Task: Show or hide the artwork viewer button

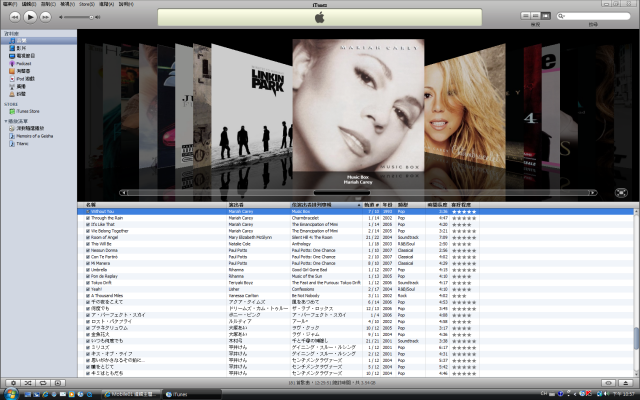Action: pos(58,383)
